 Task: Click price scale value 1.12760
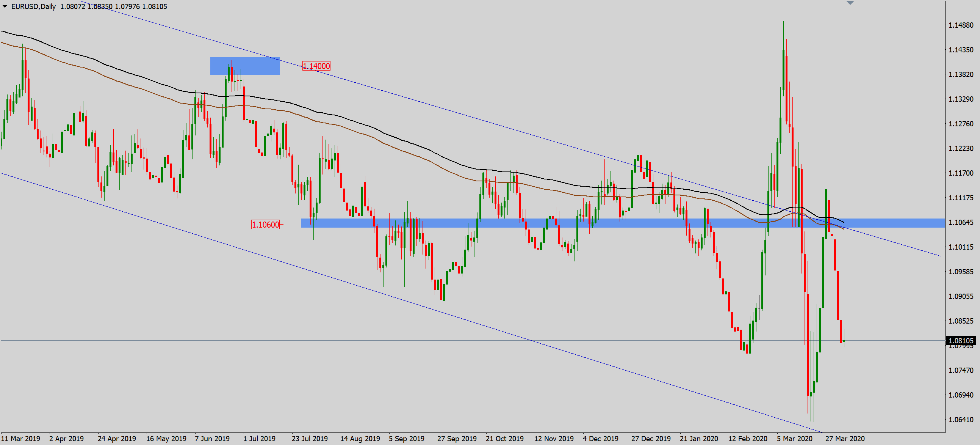tap(961, 124)
